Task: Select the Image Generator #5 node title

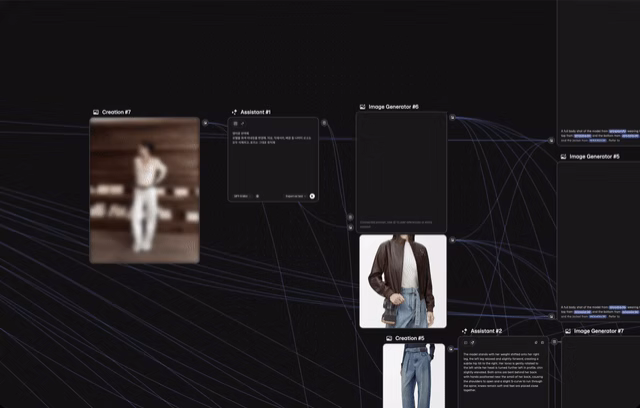Action: (x=594, y=157)
